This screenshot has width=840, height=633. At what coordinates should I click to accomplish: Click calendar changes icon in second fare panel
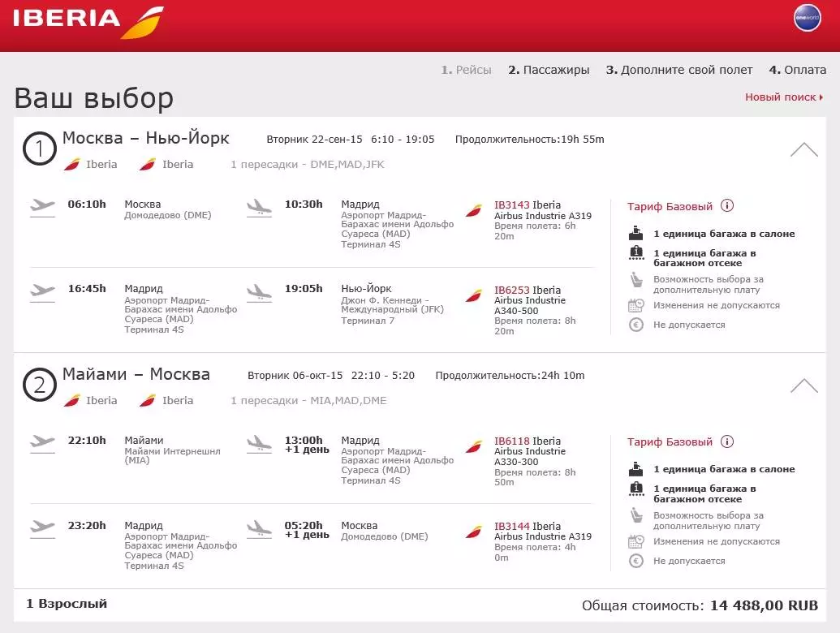(636, 541)
